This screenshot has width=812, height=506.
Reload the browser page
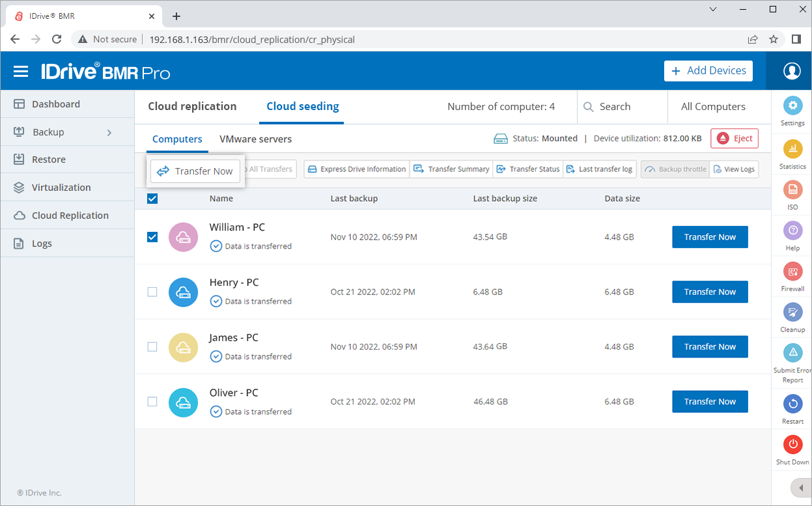pyautogui.click(x=57, y=39)
